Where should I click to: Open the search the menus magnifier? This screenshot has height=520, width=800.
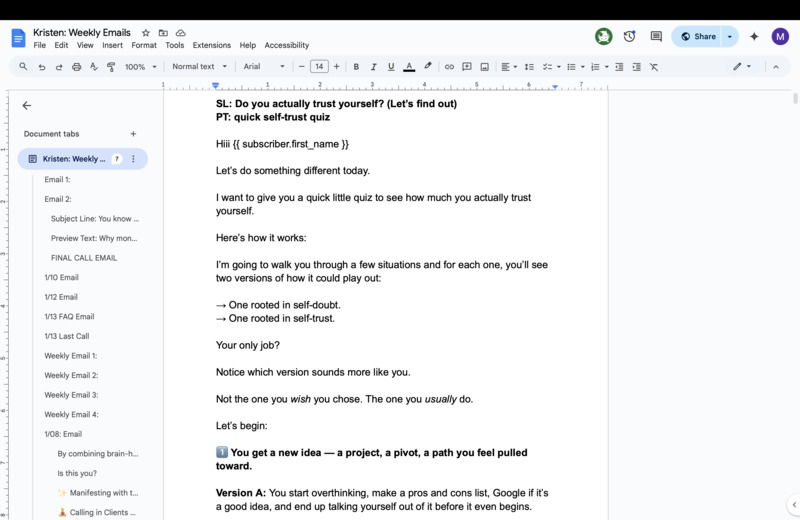tap(23, 66)
